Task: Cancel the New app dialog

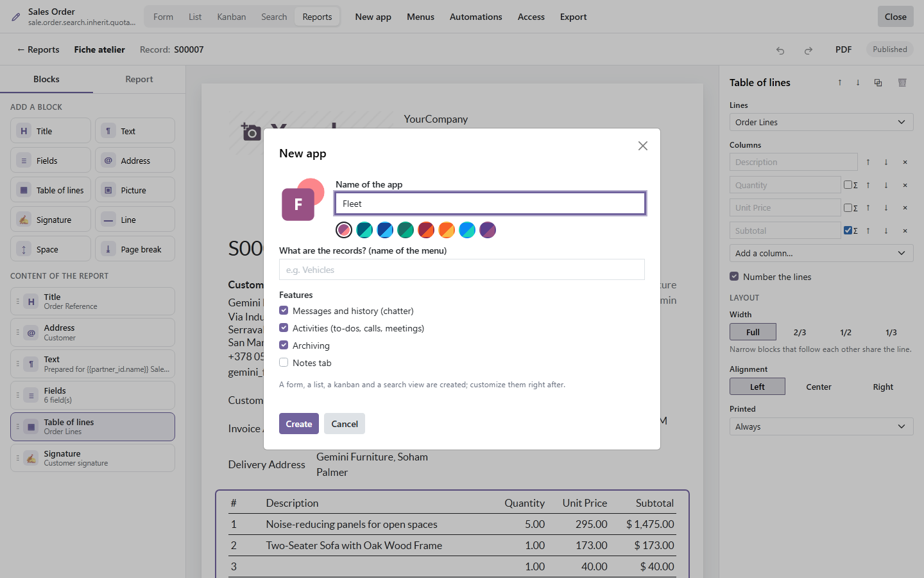Action: [345, 424]
